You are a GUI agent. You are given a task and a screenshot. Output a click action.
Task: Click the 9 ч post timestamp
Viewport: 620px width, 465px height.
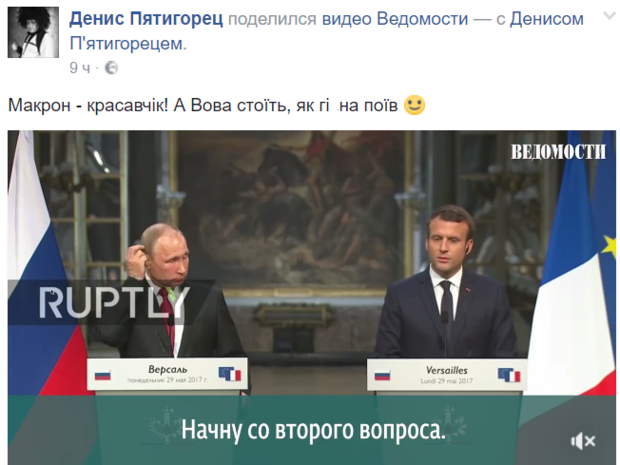coord(80,68)
